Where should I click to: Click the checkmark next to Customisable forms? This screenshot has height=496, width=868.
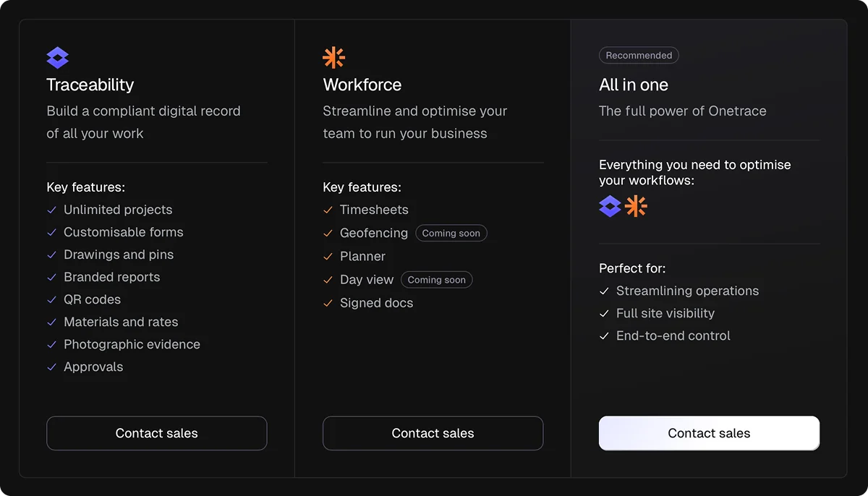click(x=51, y=232)
